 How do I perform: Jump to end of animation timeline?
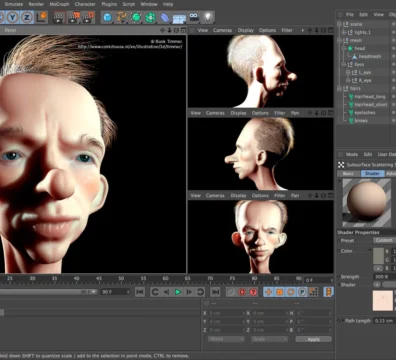[x=215, y=292]
